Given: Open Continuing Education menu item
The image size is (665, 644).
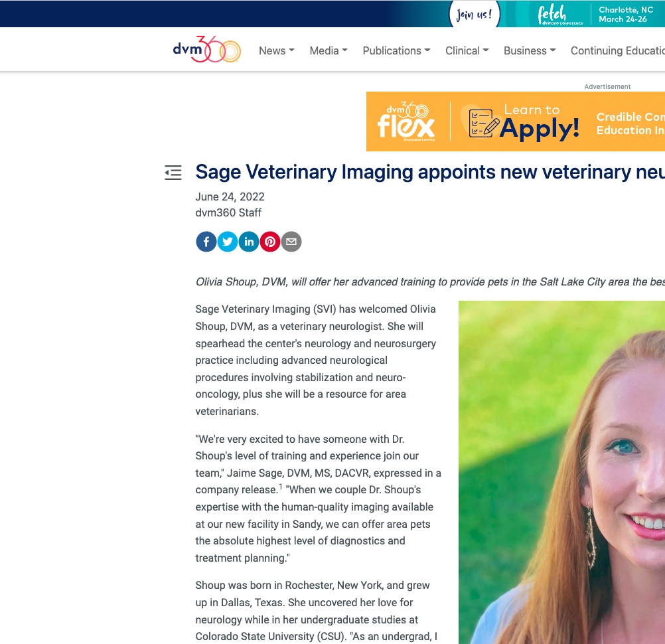Looking at the screenshot, I should tap(617, 50).
